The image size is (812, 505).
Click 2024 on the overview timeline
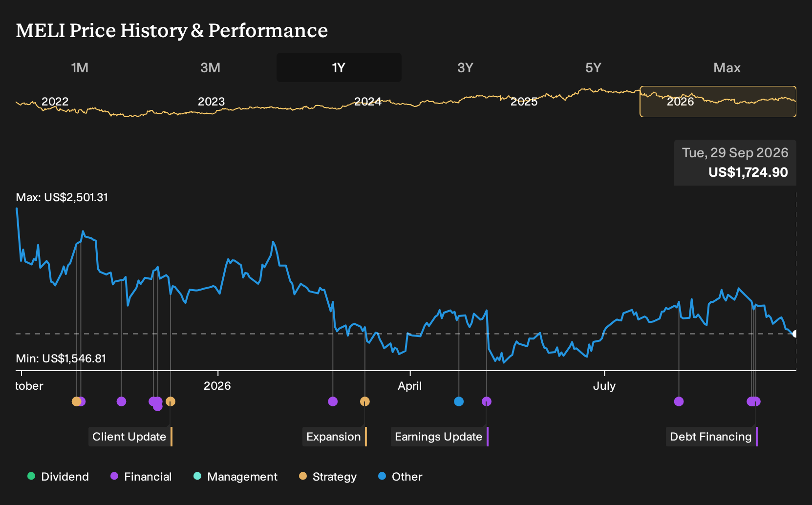point(367,102)
